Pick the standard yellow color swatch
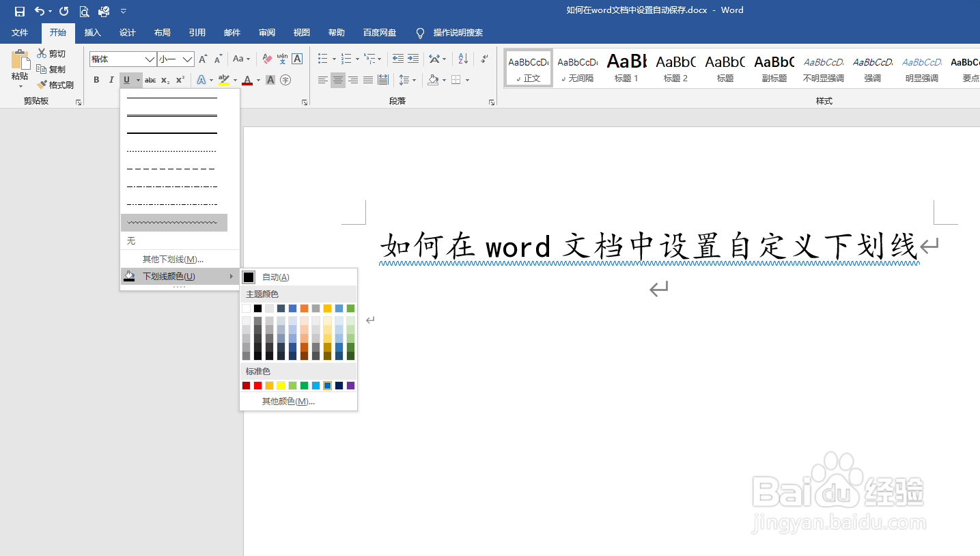 coord(281,386)
